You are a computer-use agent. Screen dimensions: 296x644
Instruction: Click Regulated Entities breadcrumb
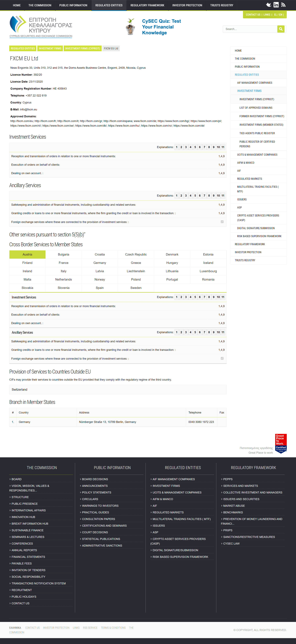pyautogui.click(x=23, y=48)
